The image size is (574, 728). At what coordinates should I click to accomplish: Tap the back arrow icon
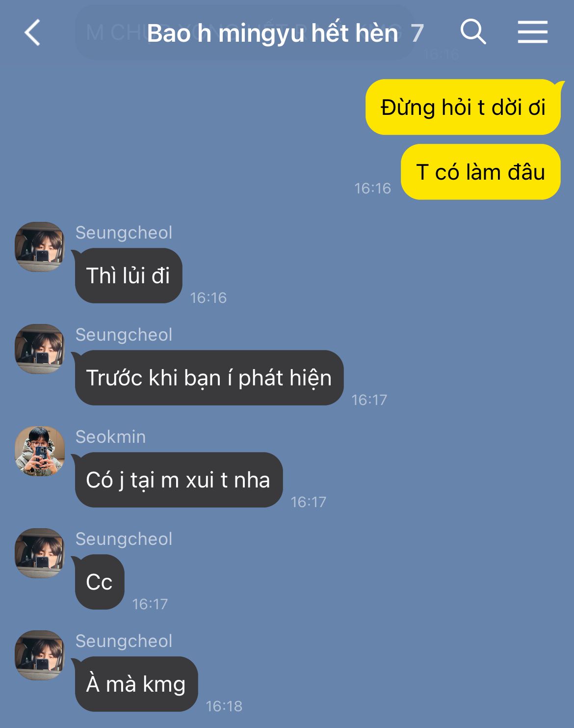(32, 33)
